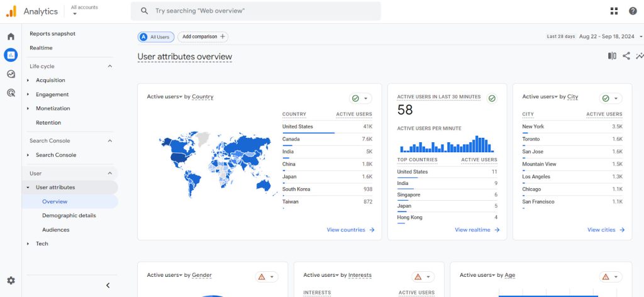Collapse the Search Console section header

pos(109,141)
